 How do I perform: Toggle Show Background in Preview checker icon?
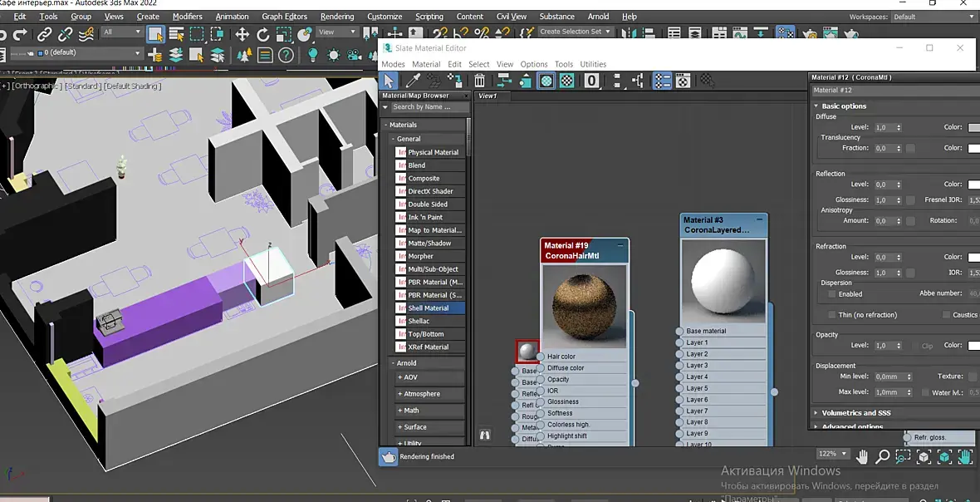[x=566, y=81]
